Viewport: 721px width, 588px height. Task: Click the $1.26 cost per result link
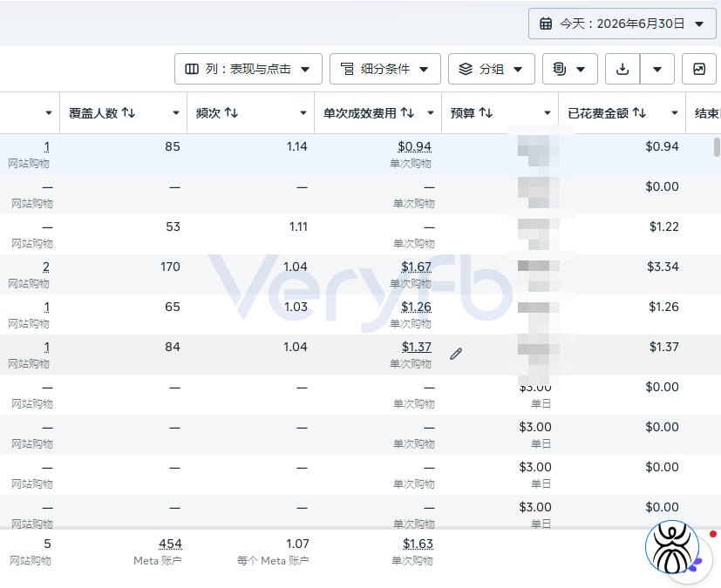click(416, 307)
